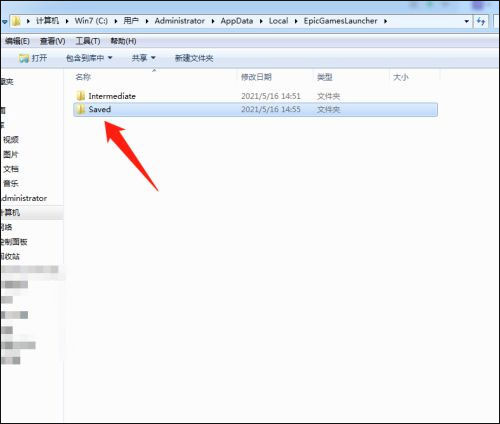Click the address bar folder icon

(16, 21)
